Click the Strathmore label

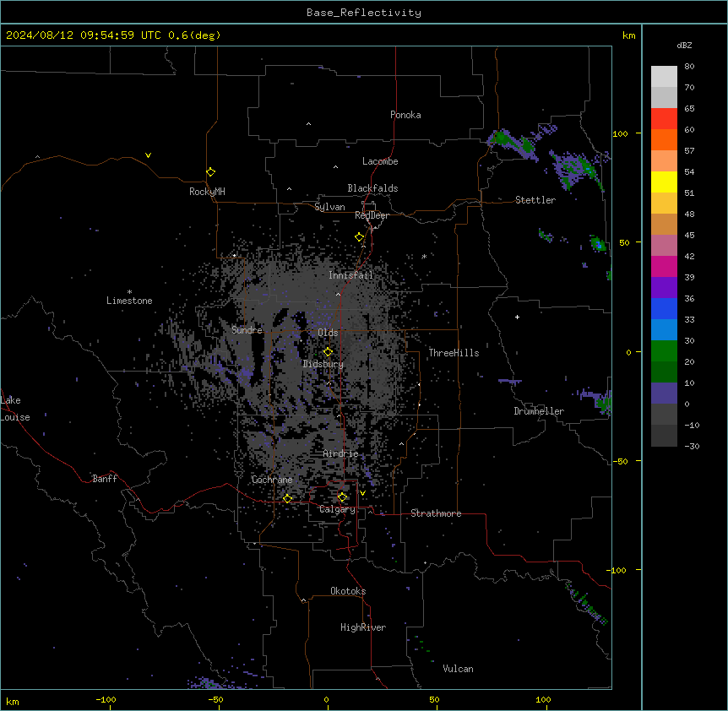(436, 513)
